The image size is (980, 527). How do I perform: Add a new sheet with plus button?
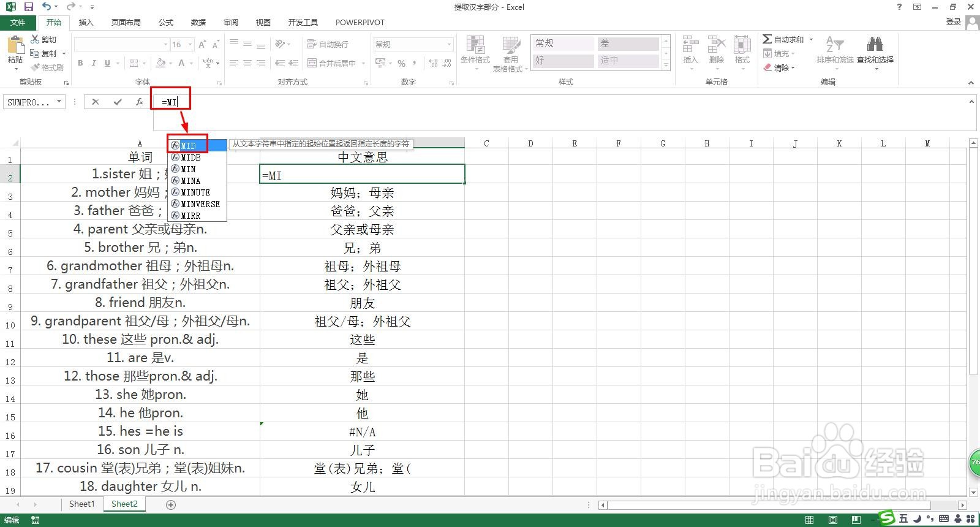coord(171,504)
